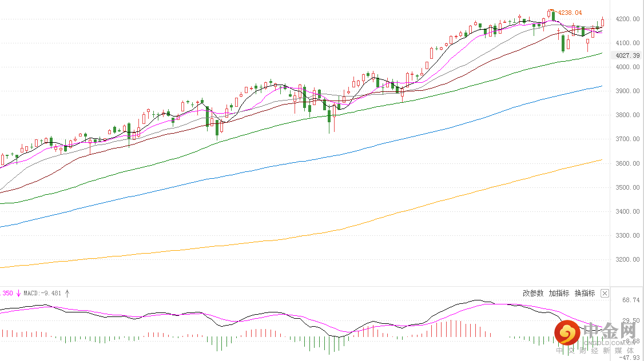Viewport: 644px width, 361px height.
Task: Select the 4238.04 high price label
Action: [570, 13]
